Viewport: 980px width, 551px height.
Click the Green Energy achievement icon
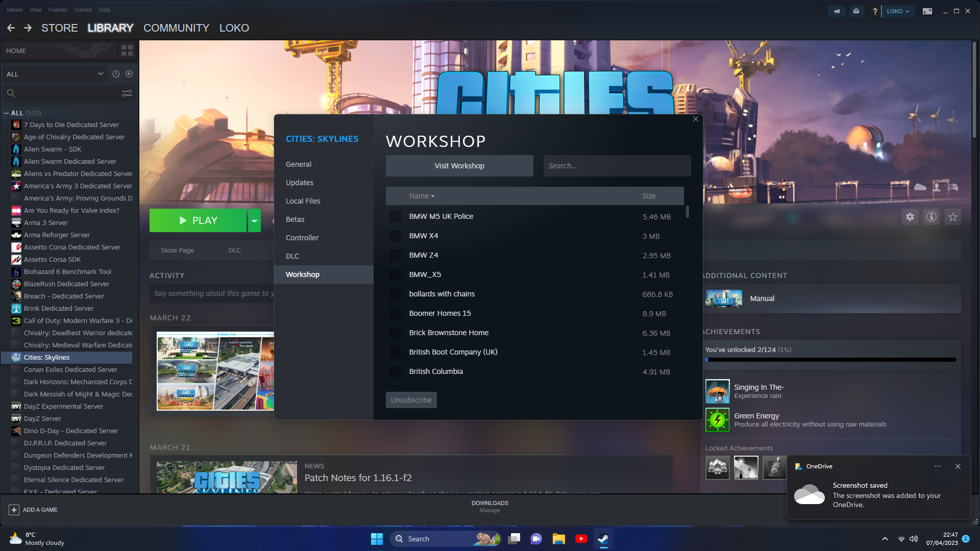click(718, 420)
